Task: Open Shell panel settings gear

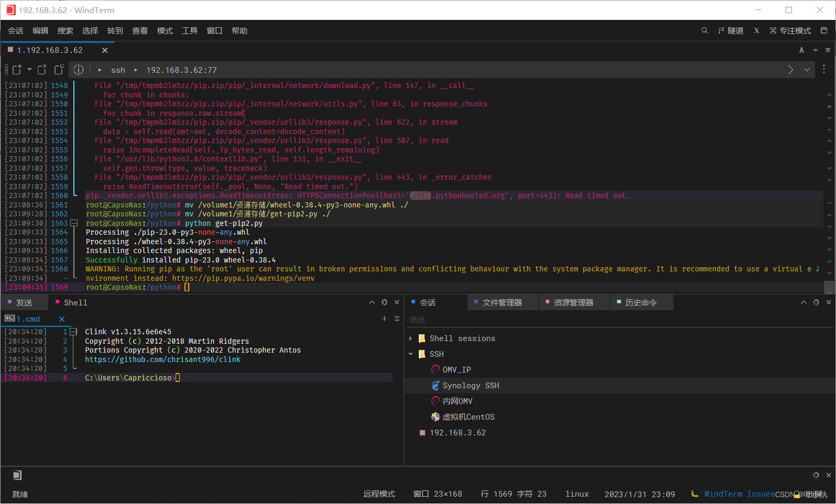Action: 385,302
